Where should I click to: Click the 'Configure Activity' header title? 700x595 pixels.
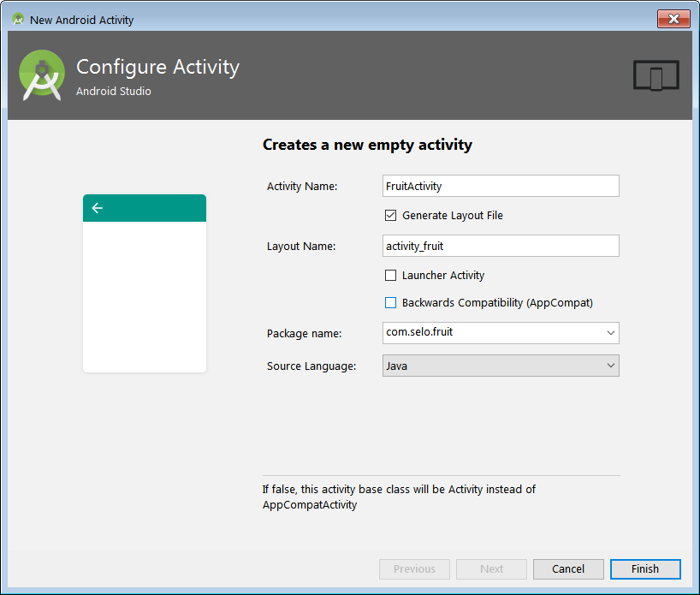click(x=157, y=67)
